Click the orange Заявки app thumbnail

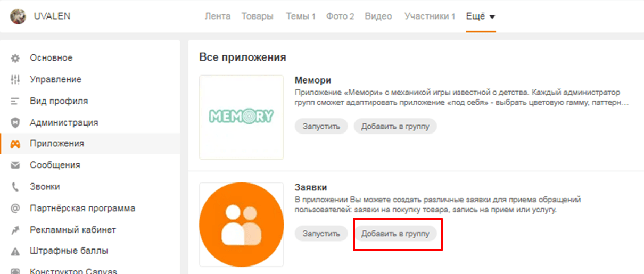pyautogui.click(x=242, y=225)
